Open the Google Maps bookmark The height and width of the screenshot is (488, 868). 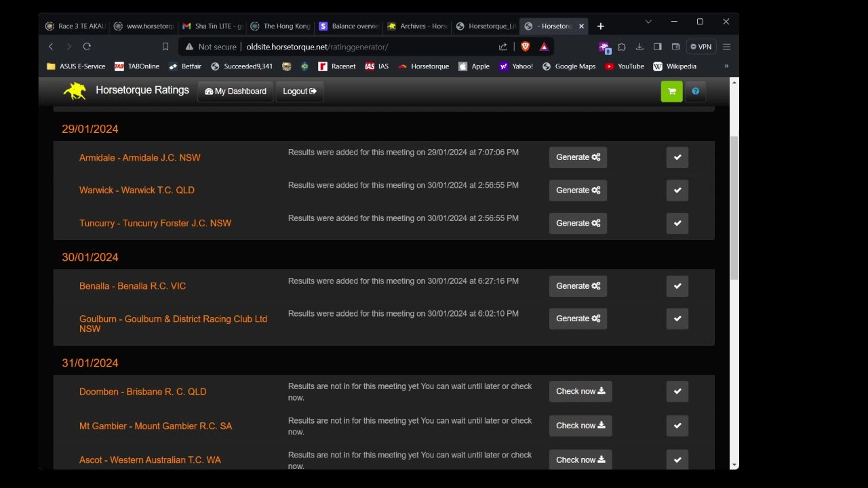(x=568, y=66)
